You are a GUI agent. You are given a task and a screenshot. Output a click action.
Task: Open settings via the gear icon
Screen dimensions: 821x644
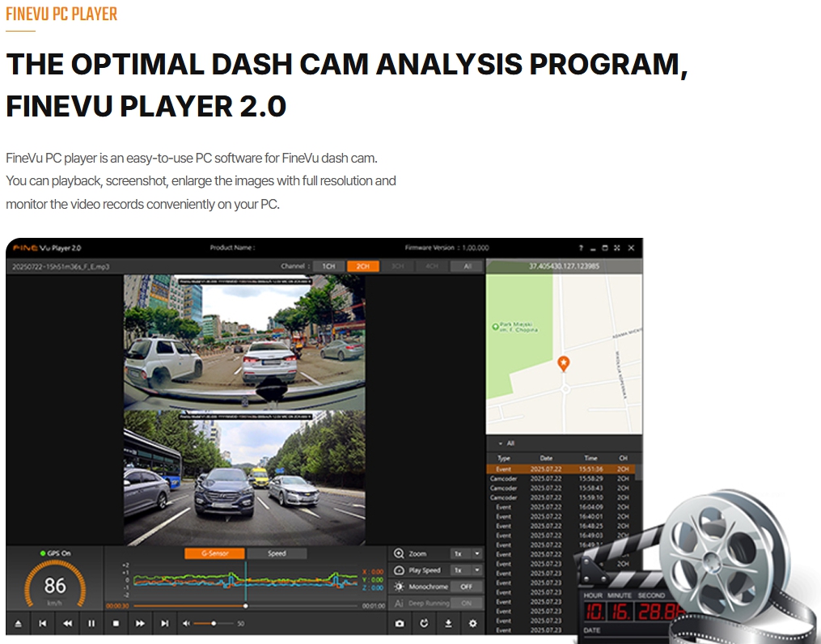click(472, 624)
